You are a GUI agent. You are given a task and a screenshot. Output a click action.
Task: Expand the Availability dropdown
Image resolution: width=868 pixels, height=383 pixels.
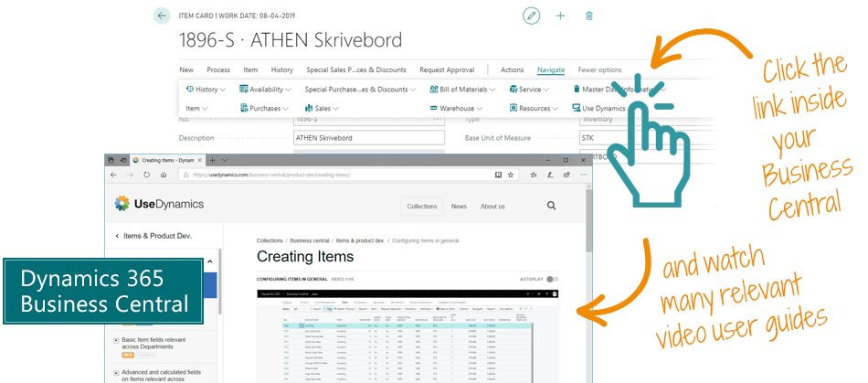(x=265, y=89)
